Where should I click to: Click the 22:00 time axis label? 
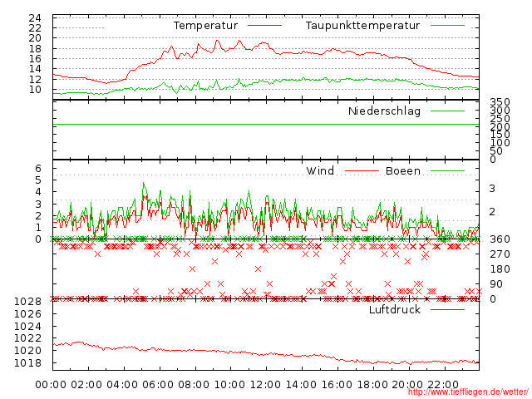[443, 385]
